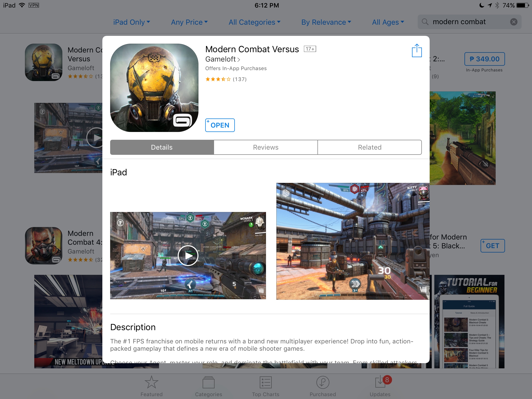Image resolution: width=532 pixels, height=399 pixels.
Task: Switch to the Reviews tab
Action: [x=265, y=147]
